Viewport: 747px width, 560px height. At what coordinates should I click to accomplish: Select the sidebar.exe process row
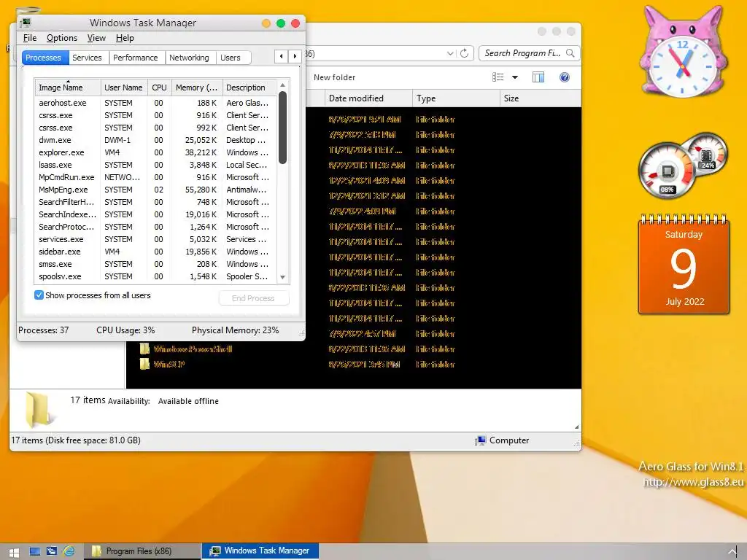click(155, 252)
